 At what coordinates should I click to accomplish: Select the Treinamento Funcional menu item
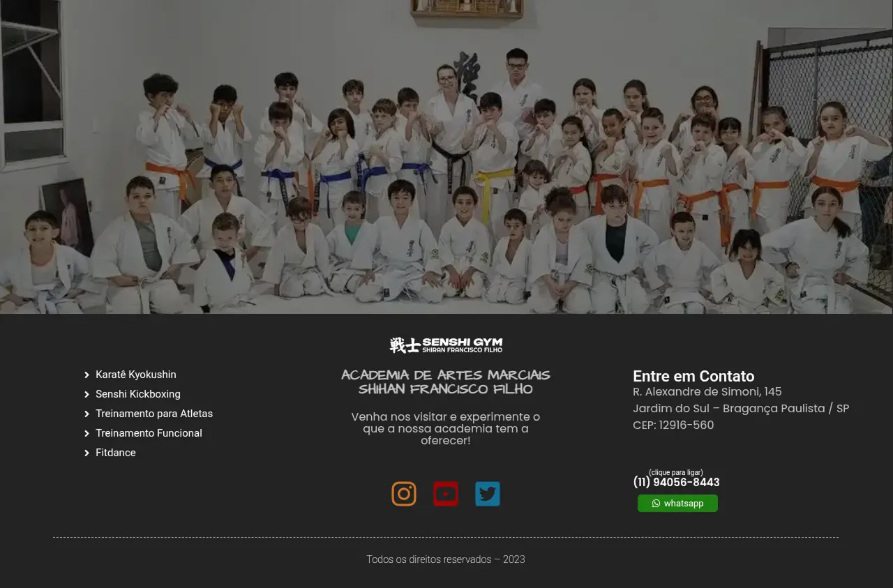[149, 433]
